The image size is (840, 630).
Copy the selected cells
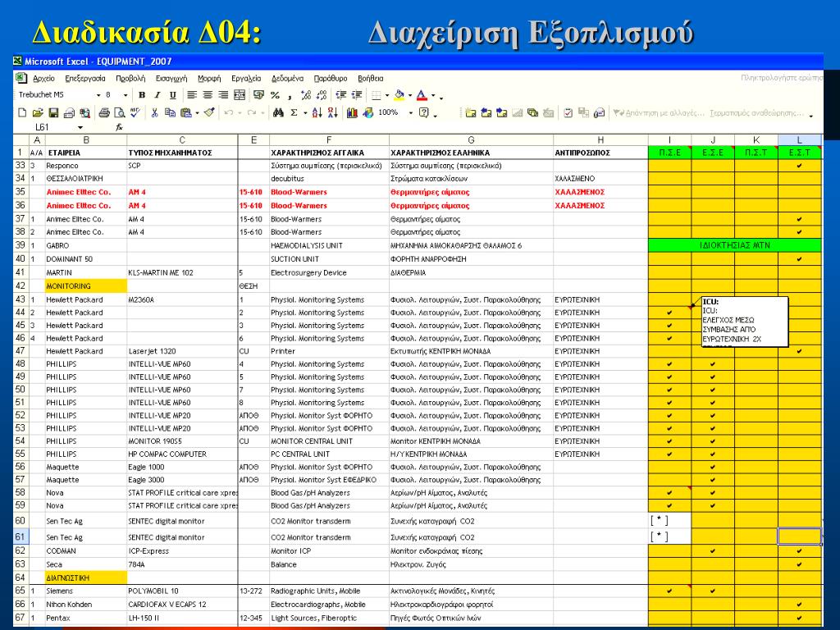pos(171,112)
